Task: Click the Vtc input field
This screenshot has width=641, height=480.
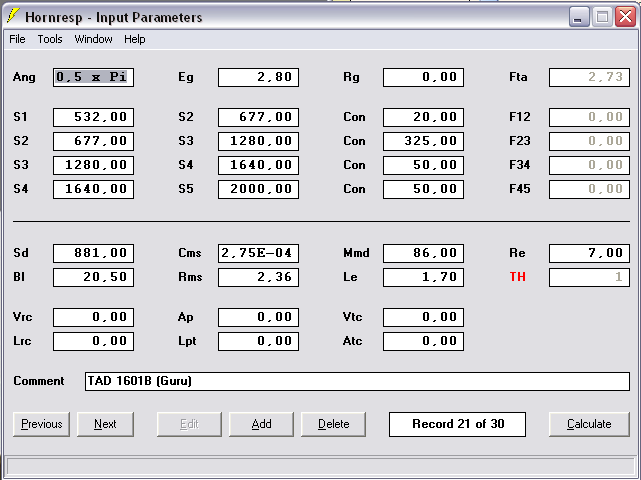Action: [x=424, y=317]
